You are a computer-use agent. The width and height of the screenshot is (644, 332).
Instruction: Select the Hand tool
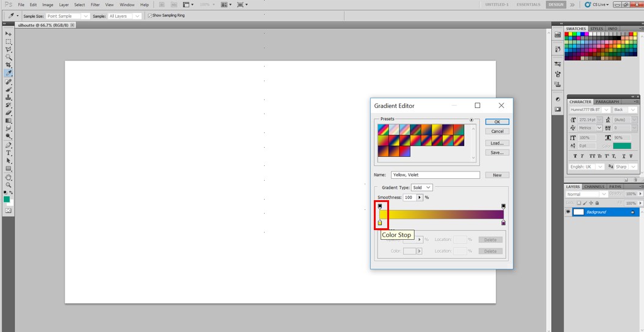[8, 178]
